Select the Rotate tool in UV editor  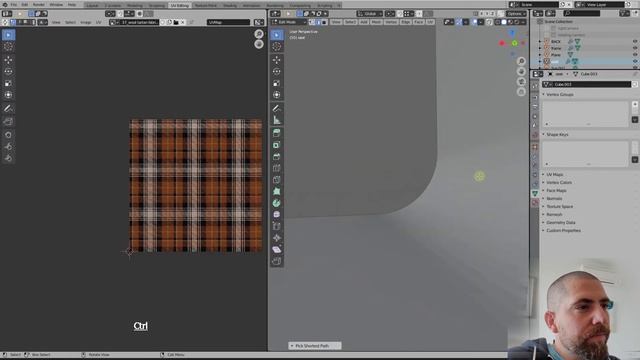[8, 71]
